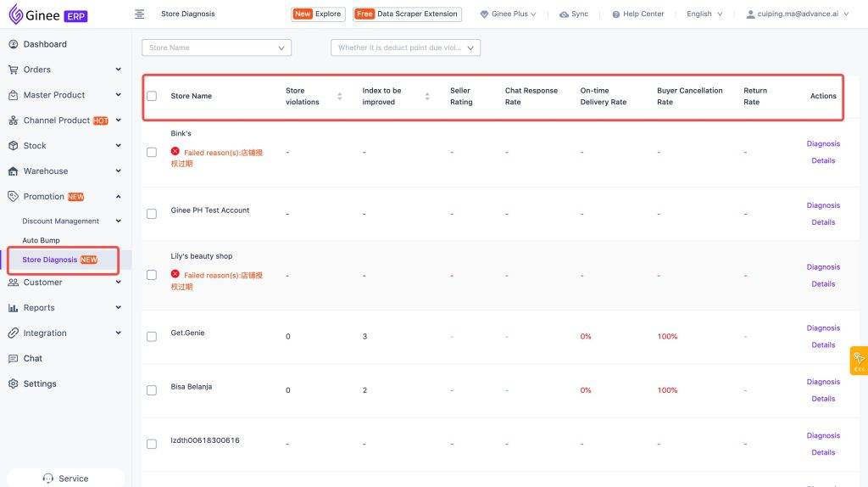Open the Settings menu item

(x=65, y=384)
